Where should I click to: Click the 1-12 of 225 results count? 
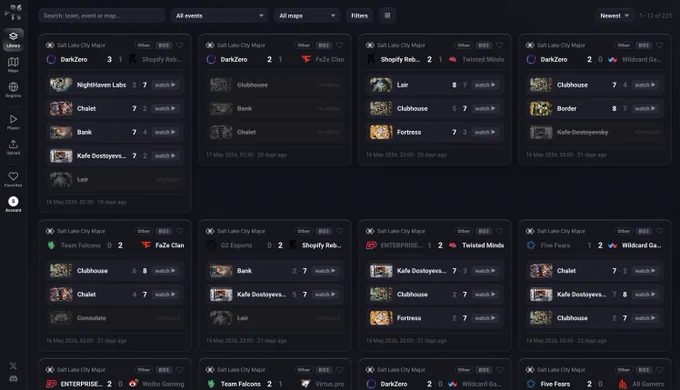655,16
